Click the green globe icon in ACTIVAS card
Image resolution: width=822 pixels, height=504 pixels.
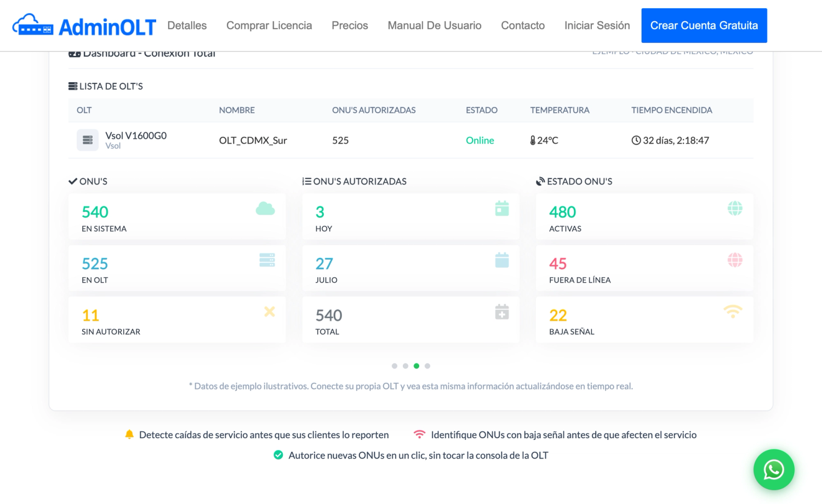(735, 208)
